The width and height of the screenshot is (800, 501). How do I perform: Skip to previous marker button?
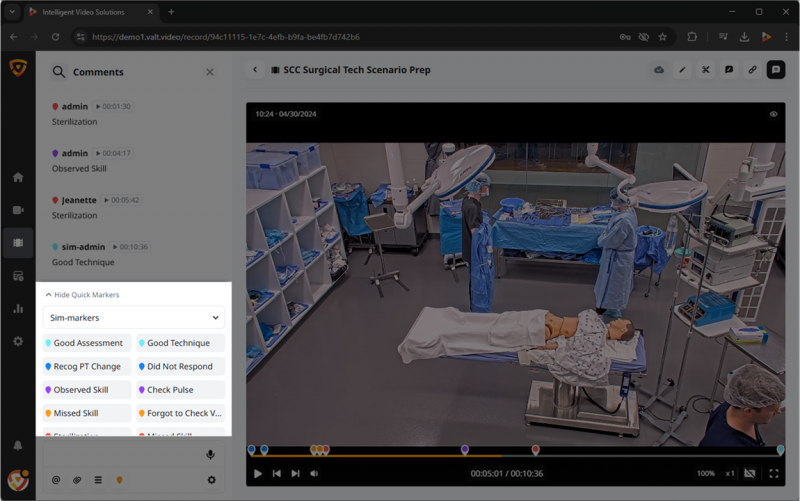[x=277, y=473]
